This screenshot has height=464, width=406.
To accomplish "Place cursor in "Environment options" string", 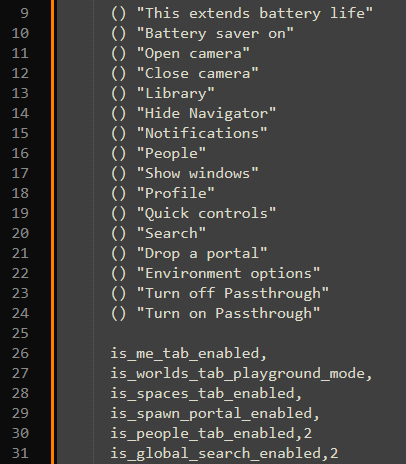I will (x=228, y=274).
